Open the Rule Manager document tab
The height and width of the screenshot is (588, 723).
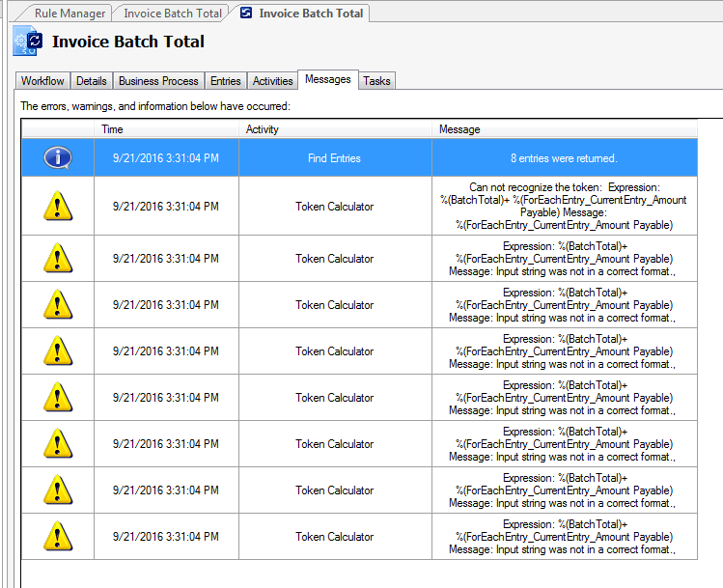tap(70, 14)
